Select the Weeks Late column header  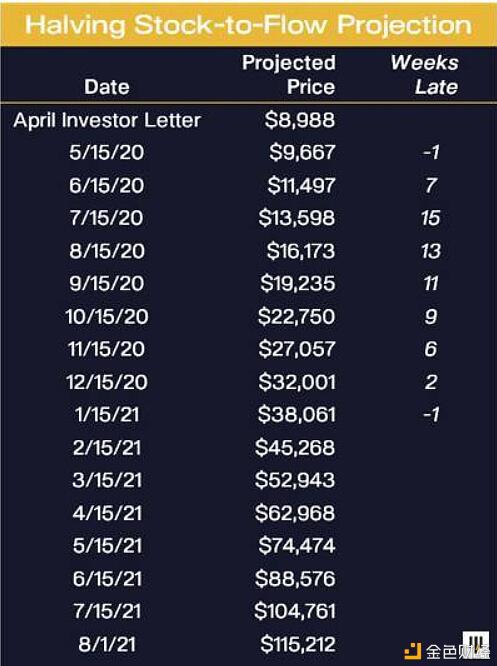(425, 75)
